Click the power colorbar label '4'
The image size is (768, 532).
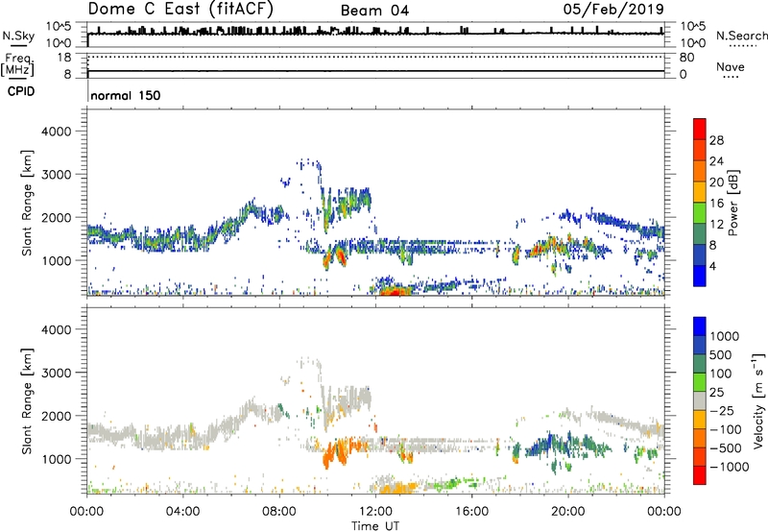[x=712, y=266]
